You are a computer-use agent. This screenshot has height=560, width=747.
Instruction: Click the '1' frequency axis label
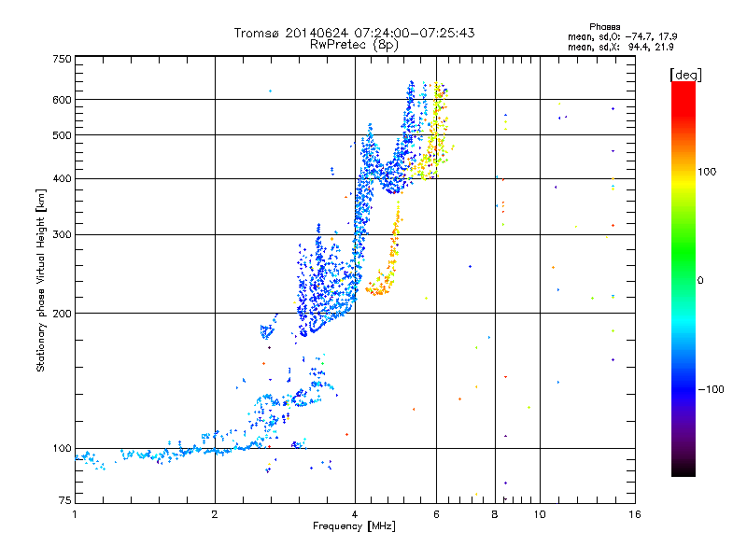(x=75, y=514)
